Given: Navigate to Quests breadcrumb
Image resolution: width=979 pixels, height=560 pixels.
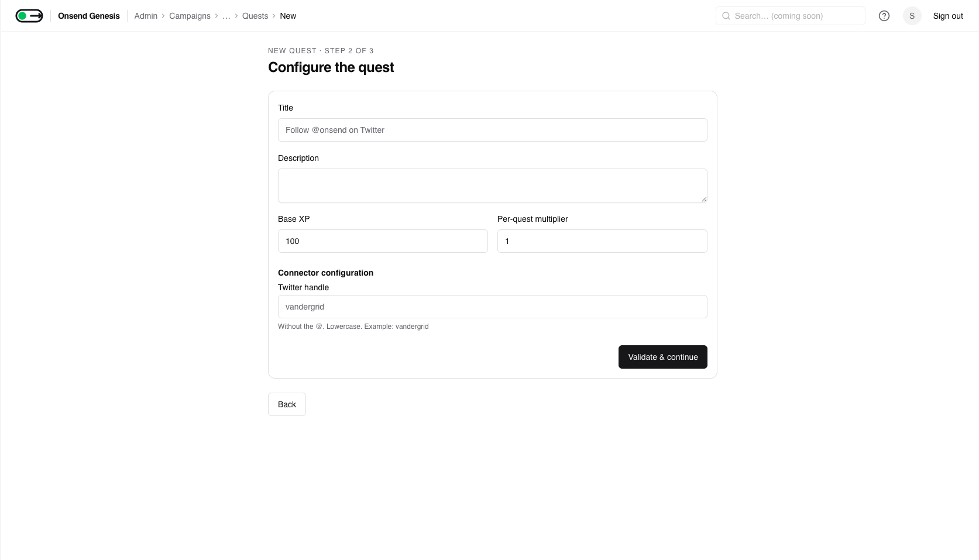Looking at the screenshot, I should coord(255,16).
